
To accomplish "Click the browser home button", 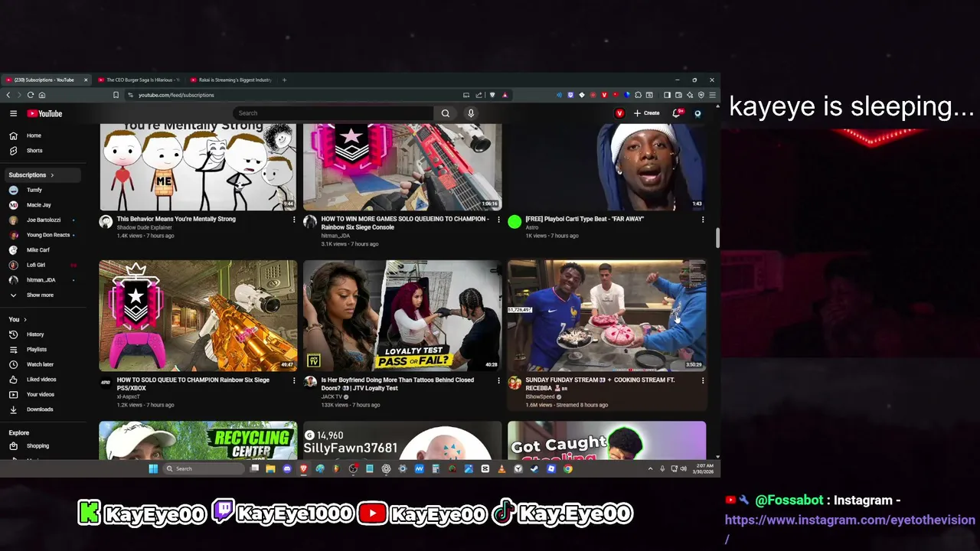I will pos(42,95).
